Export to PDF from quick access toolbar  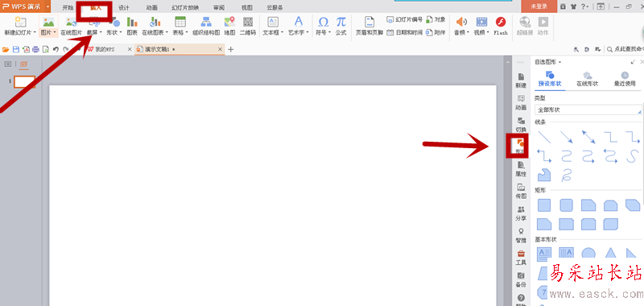(x=26, y=50)
